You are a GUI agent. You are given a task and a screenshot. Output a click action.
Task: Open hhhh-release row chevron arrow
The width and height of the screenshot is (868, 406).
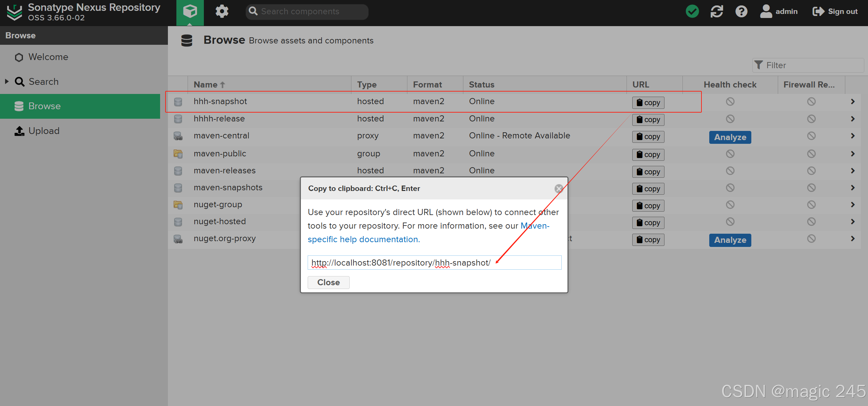tap(853, 119)
